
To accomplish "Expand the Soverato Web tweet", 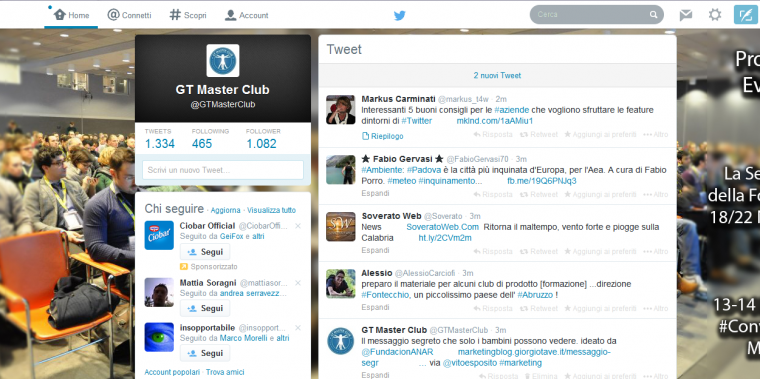I will (375, 250).
